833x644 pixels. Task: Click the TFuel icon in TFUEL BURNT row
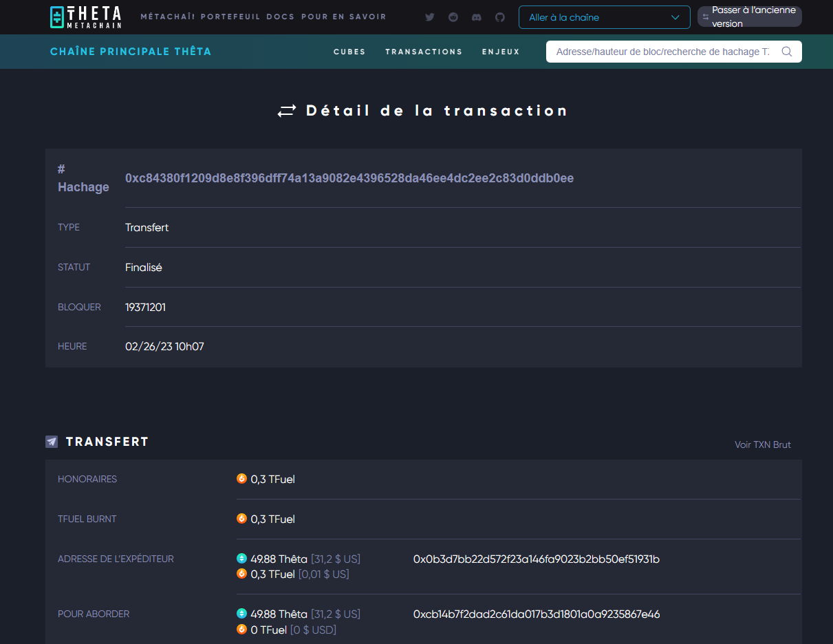pos(241,519)
